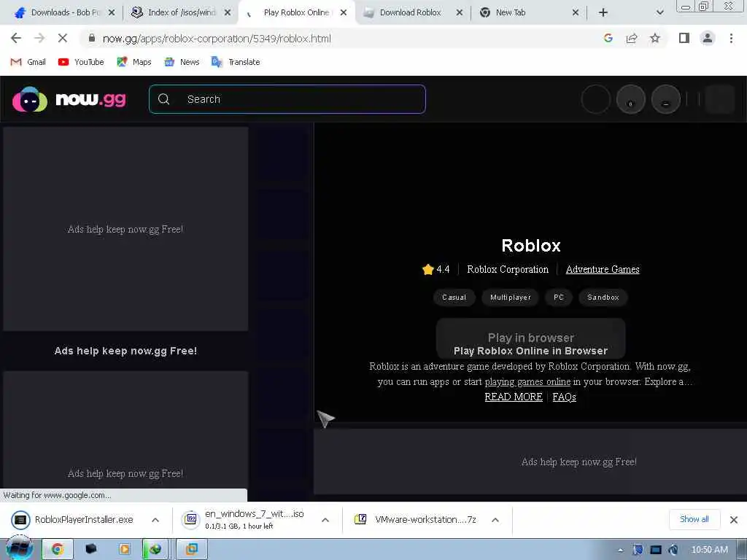747x560 pixels.
Task: Click the Play in browser button
Action: click(x=531, y=338)
